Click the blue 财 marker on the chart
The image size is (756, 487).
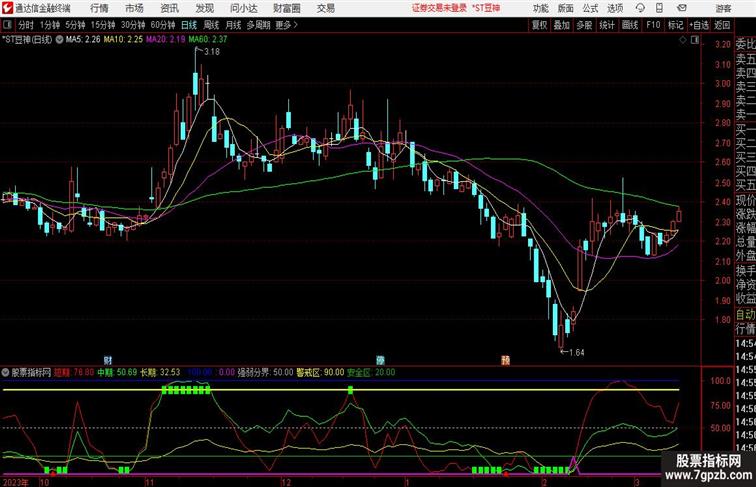[x=108, y=360]
